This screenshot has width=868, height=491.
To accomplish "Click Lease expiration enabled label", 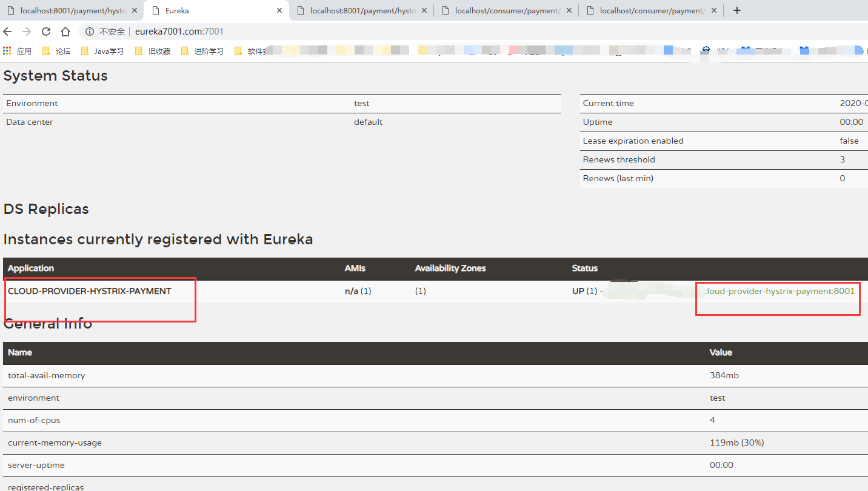I will [633, 141].
